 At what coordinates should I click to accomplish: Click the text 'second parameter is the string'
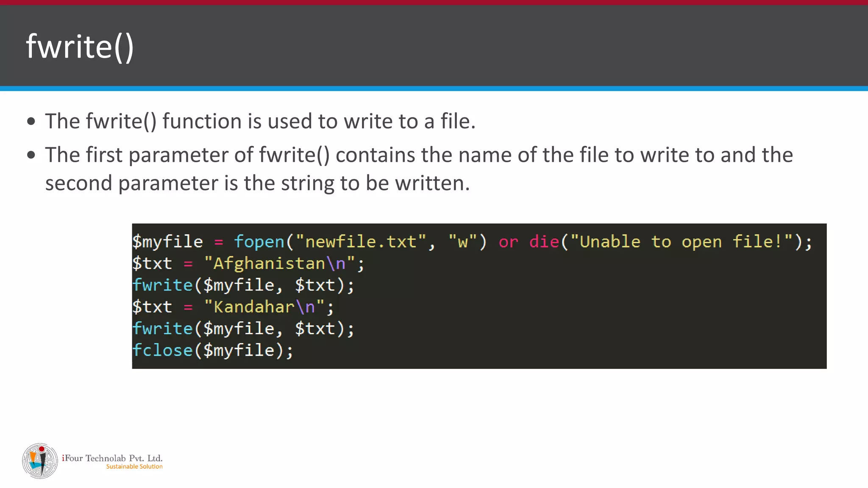[x=191, y=183]
